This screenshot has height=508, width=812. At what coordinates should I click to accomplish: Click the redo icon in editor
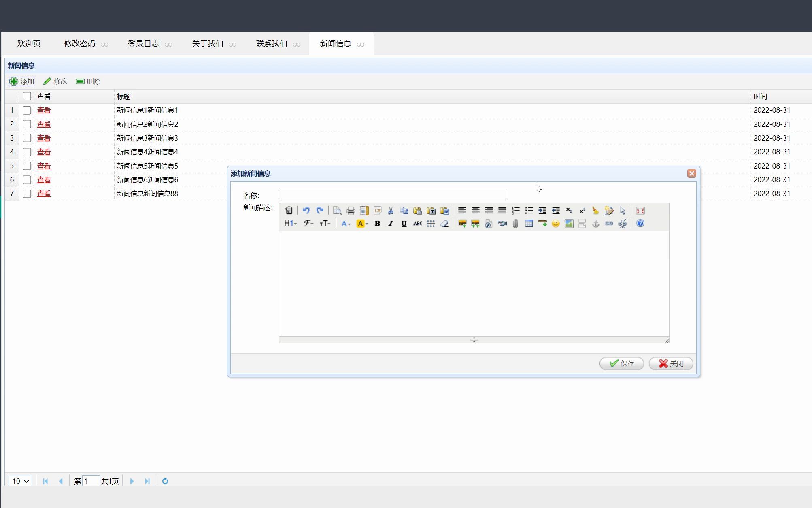pyautogui.click(x=319, y=211)
